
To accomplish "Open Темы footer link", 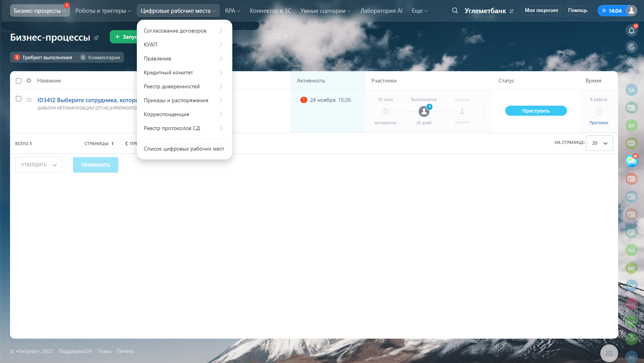I will (x=104, y=351).
